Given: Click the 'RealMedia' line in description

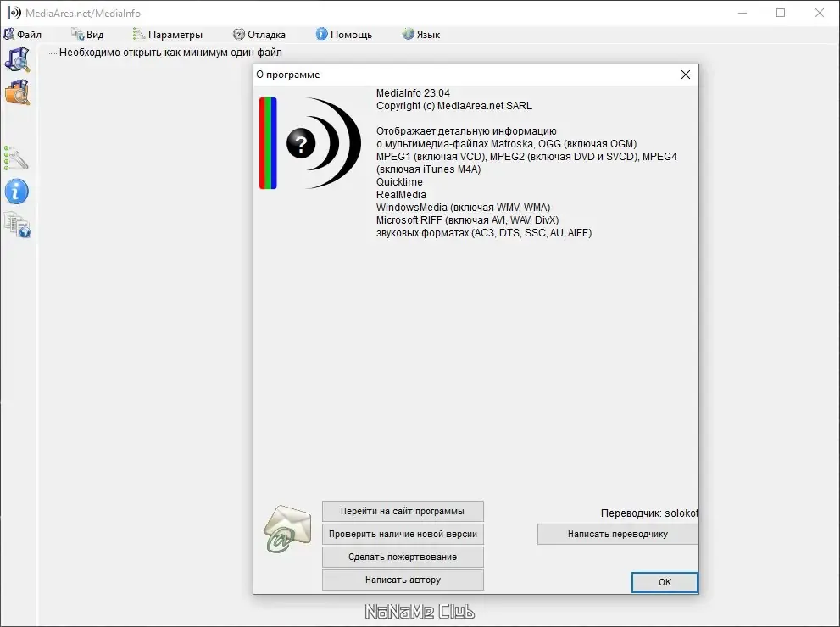Looking at the screenshot, I should pyautogui.click(x=401, y=195).
